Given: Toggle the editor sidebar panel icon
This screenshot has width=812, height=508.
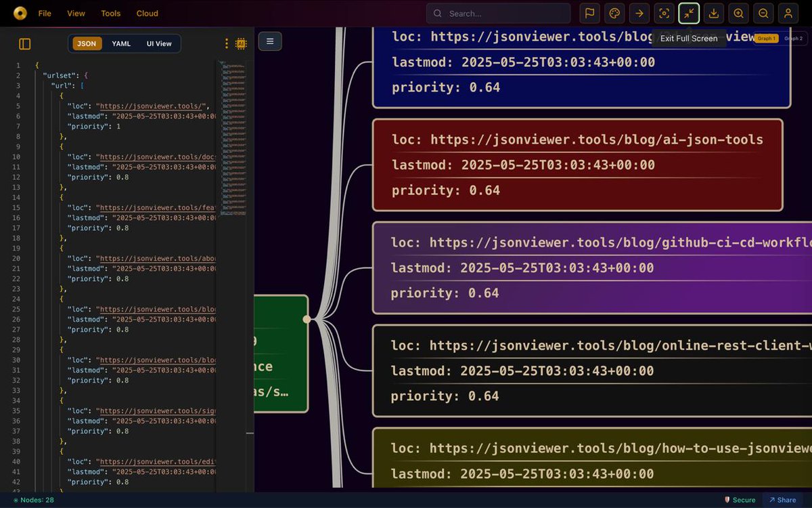Looking at the screenshot, I should (25, 44).
